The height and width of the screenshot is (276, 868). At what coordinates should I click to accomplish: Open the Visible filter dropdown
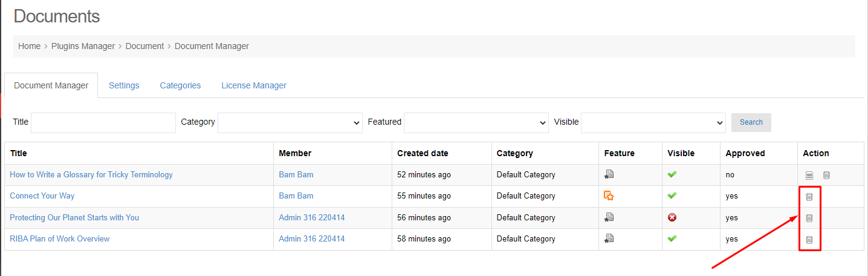click(653, 122)
